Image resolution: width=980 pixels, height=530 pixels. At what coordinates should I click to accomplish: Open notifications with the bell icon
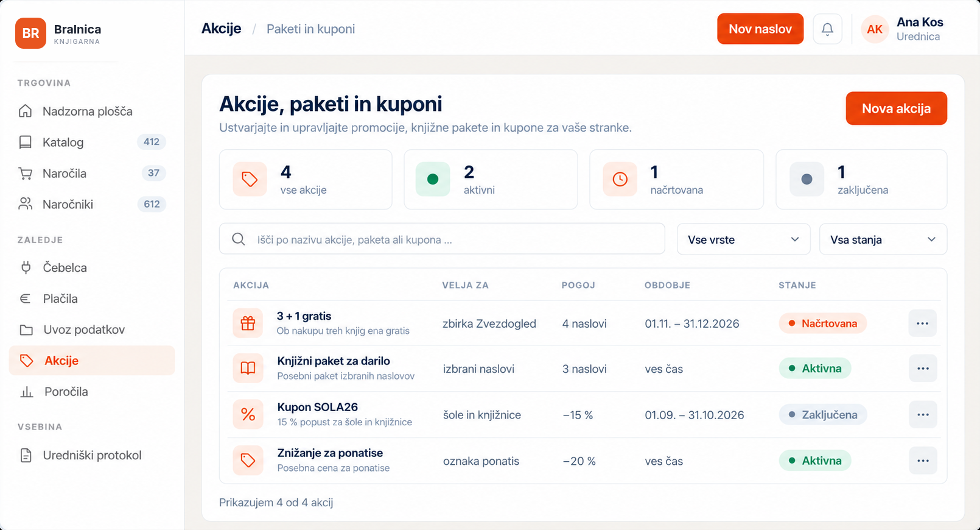(827, 29)
